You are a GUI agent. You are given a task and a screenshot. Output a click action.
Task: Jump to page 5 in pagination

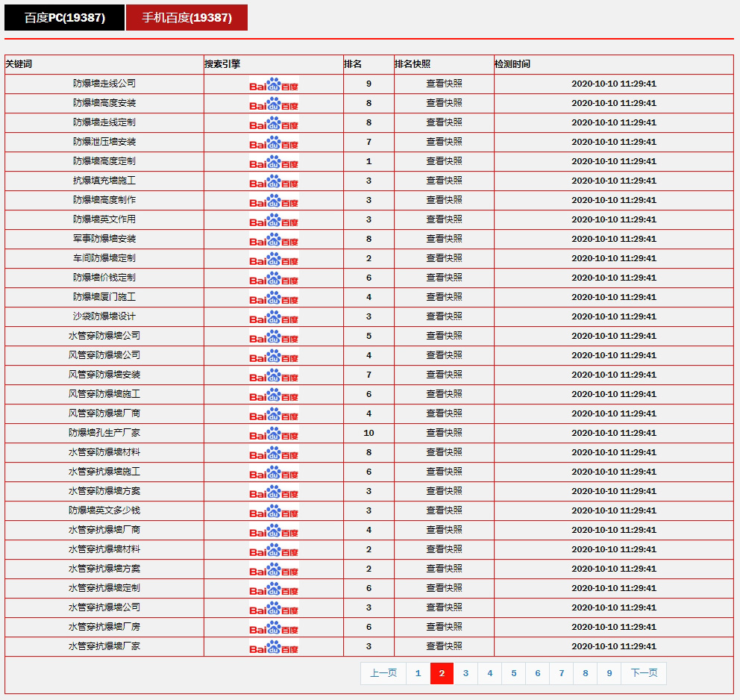(x=513, y=673)
